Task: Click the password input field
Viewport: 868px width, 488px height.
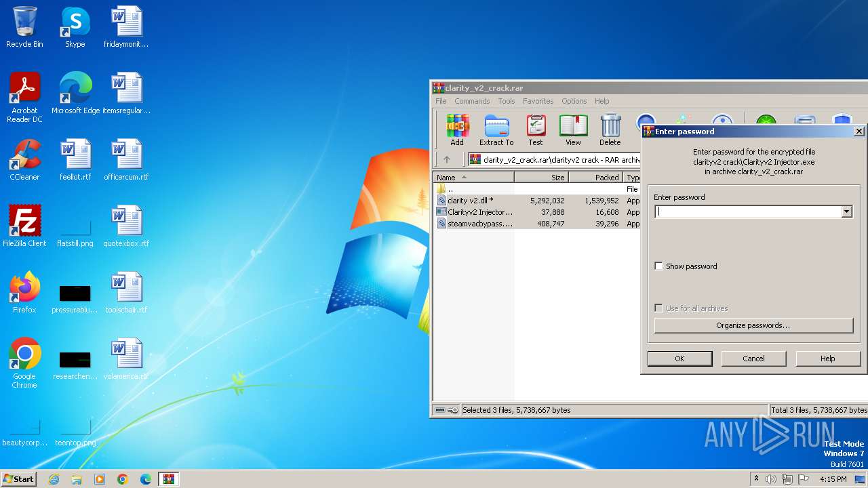Action: click(x=748, y=211)
